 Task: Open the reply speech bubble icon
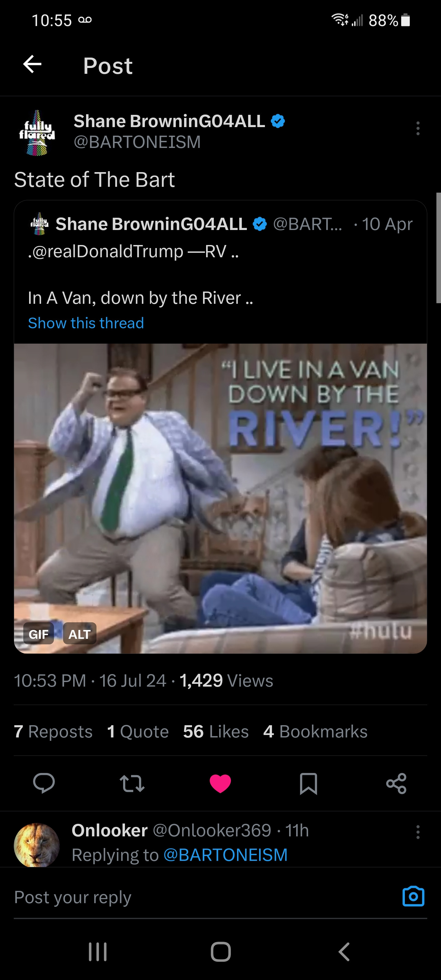point(44,783)
